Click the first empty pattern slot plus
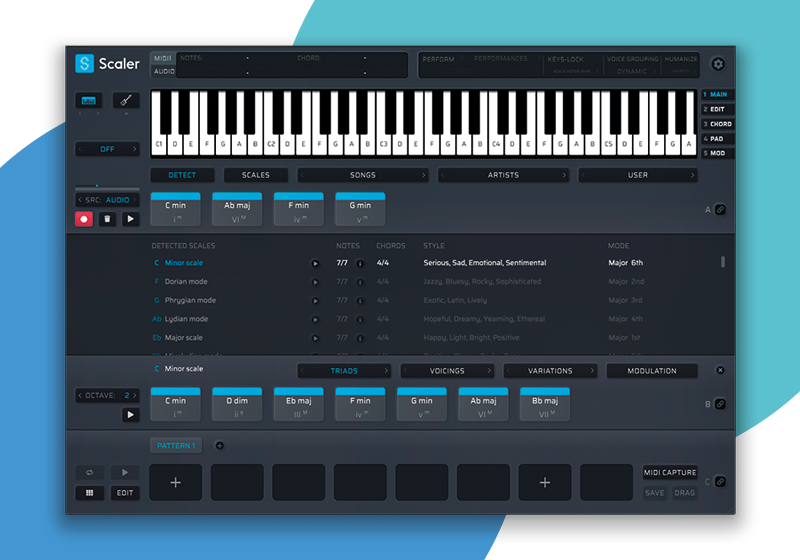800x560 pixels. pos(176,482)
